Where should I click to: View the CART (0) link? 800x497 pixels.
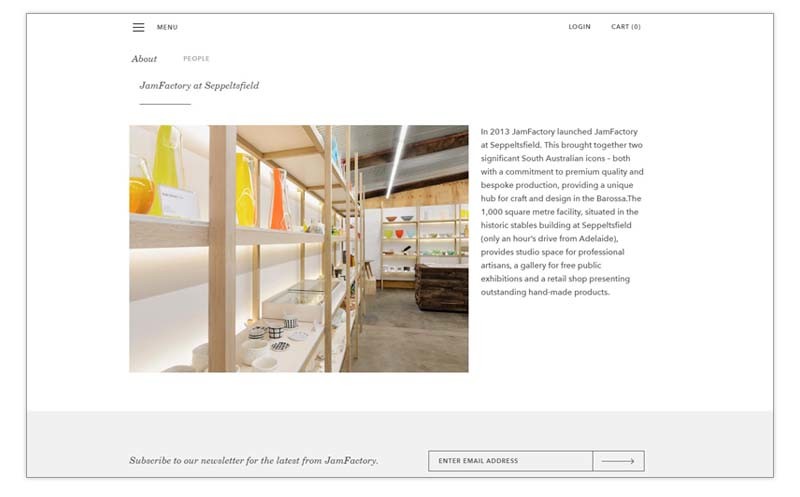626,27
